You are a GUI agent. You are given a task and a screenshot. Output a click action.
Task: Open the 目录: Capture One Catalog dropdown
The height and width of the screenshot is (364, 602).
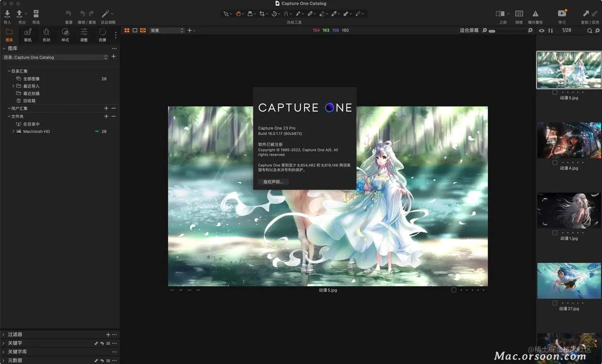coord(56,57)
